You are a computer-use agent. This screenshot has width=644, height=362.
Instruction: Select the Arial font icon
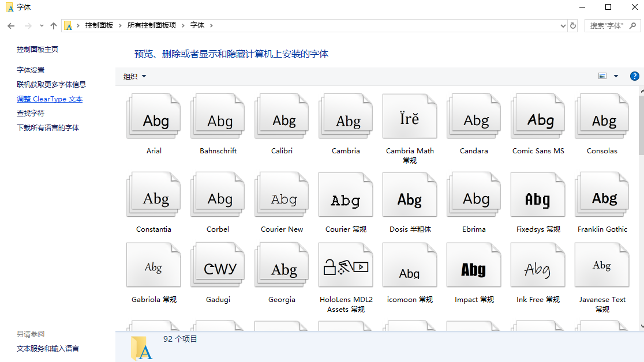pos(153,117)
